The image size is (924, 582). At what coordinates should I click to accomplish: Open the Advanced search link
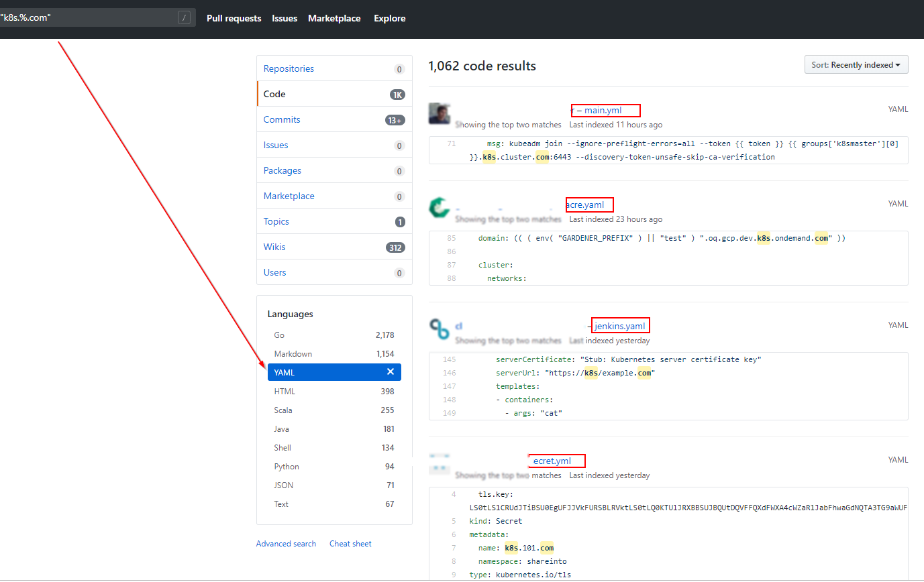(286, 544)
